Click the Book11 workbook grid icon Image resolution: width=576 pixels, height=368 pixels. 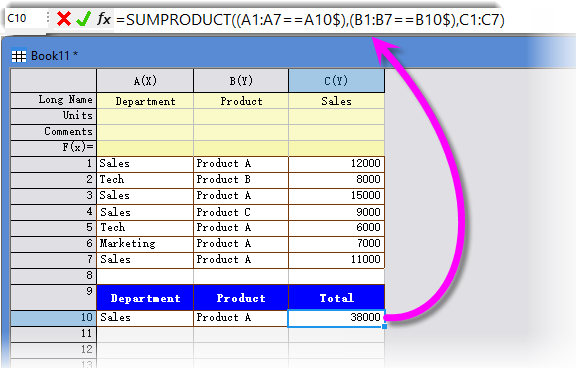(x=19, y=56)
